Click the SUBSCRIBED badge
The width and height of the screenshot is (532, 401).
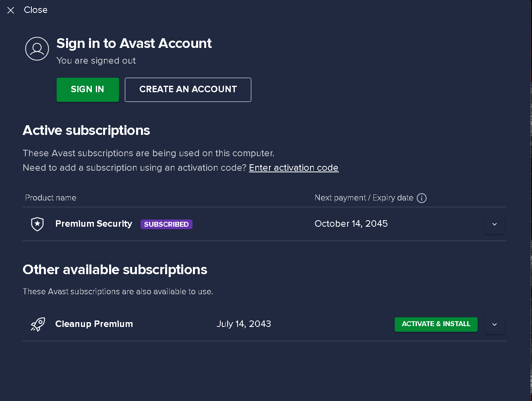tap(166, 224)
